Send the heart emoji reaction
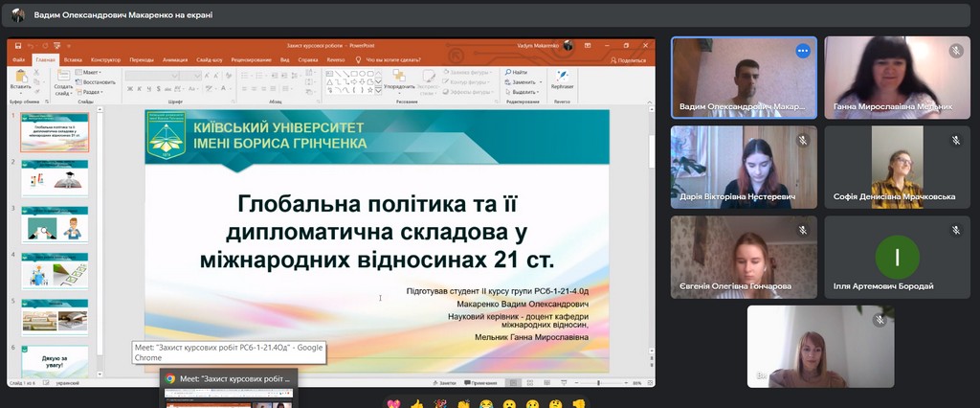 pos(393,403)
